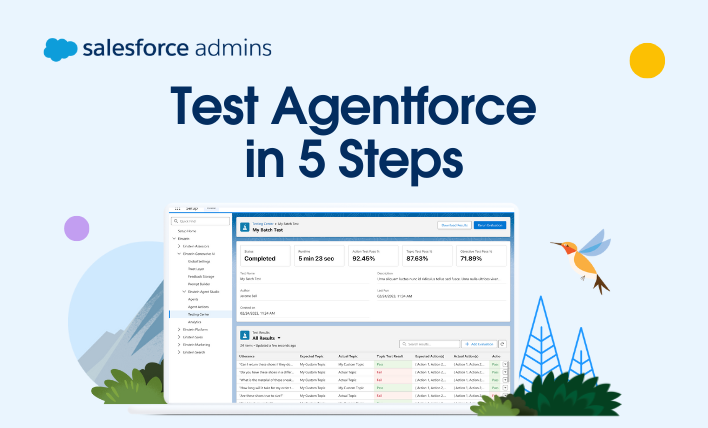Open the App Launcher dots icon

pos(177,209)
